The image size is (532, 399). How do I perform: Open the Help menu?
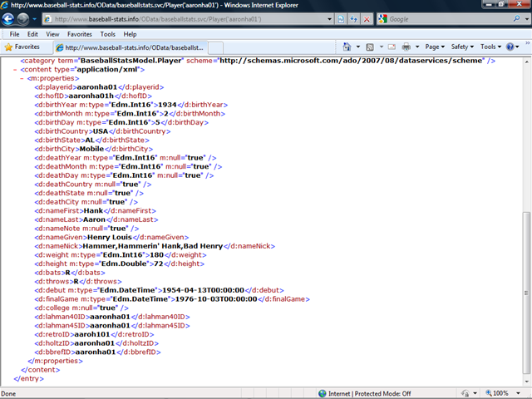pyautogui.click(x=130, y=34)
